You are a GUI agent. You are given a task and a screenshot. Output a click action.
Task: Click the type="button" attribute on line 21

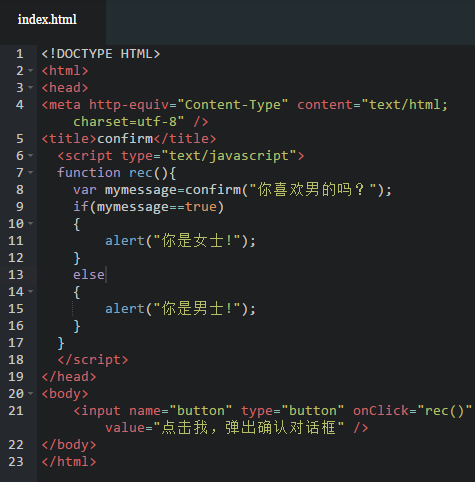[x=292, y=411]
